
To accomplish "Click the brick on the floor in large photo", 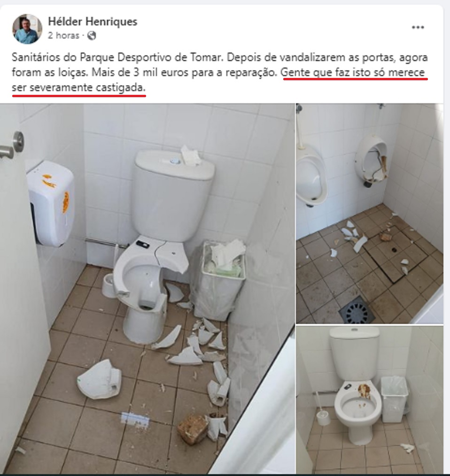I will click(x=193, y=429).
